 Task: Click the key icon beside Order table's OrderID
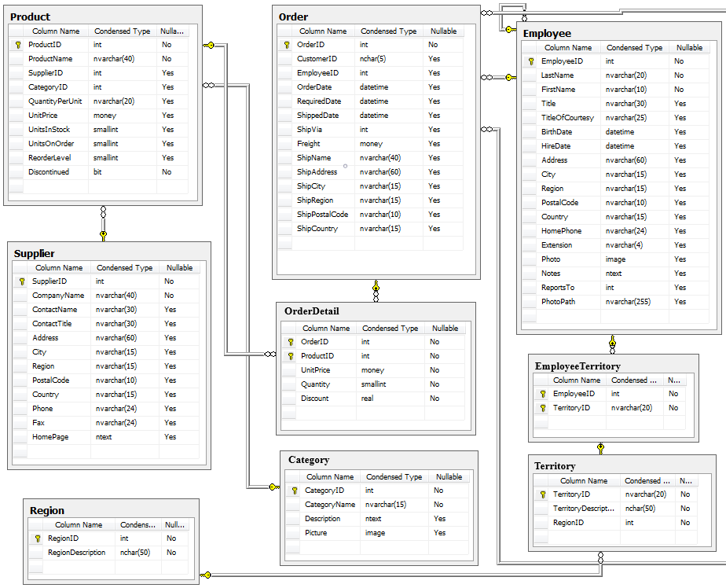[287, 45]
